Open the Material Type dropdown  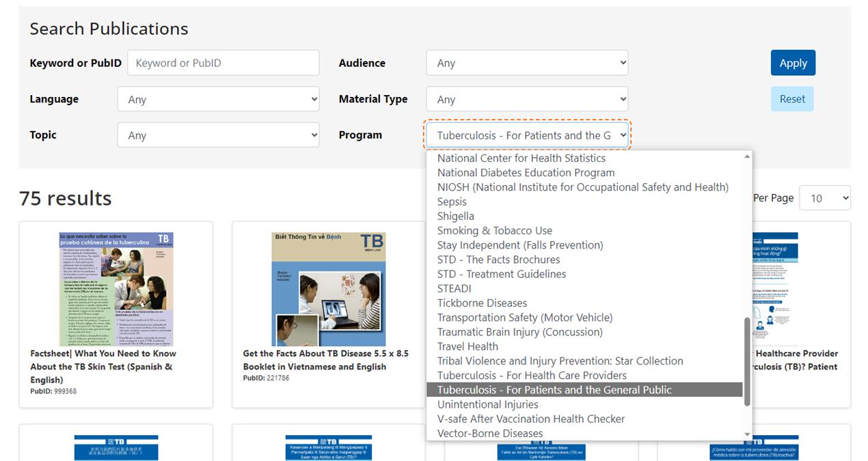[527, 99]
